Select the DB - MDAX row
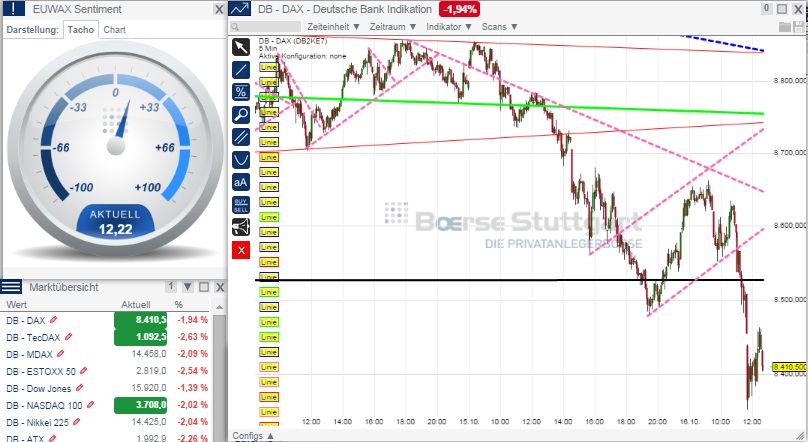Image resolution: width=808 pixels, height=442 pixels. 107,354
